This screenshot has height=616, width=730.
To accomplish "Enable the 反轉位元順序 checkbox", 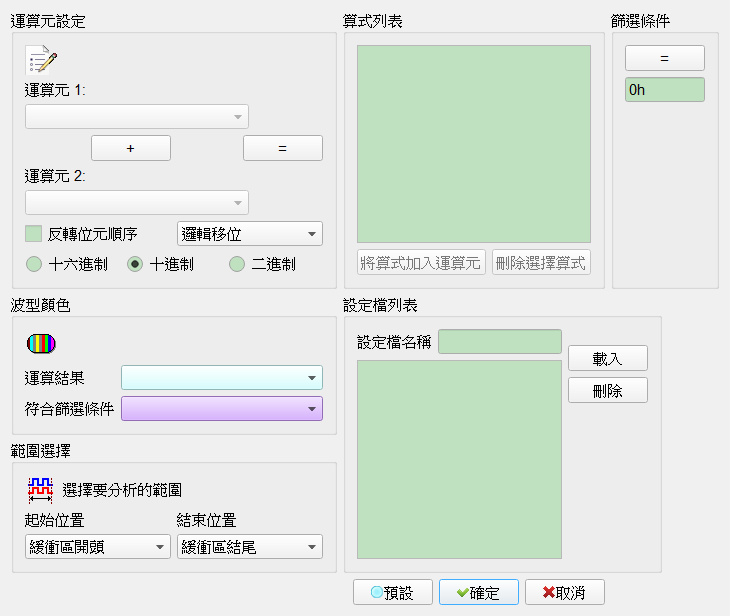I will [x=34, y=234].
